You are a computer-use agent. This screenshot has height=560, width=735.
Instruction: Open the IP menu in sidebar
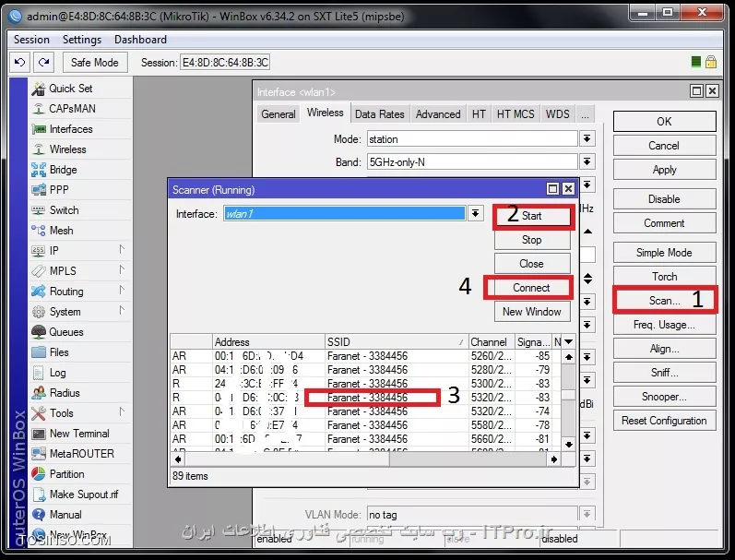click(53, 250)
